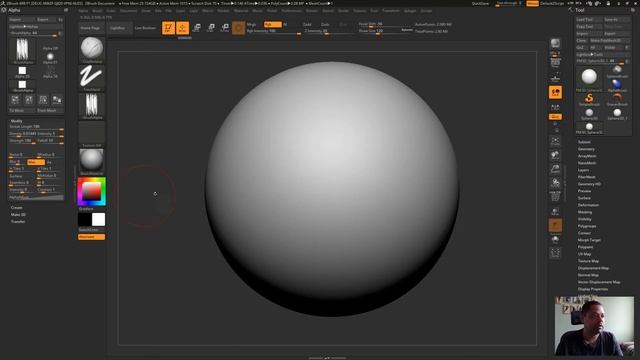
Task: Select the EraserBrush tool icon
Action: pos(617,99)
